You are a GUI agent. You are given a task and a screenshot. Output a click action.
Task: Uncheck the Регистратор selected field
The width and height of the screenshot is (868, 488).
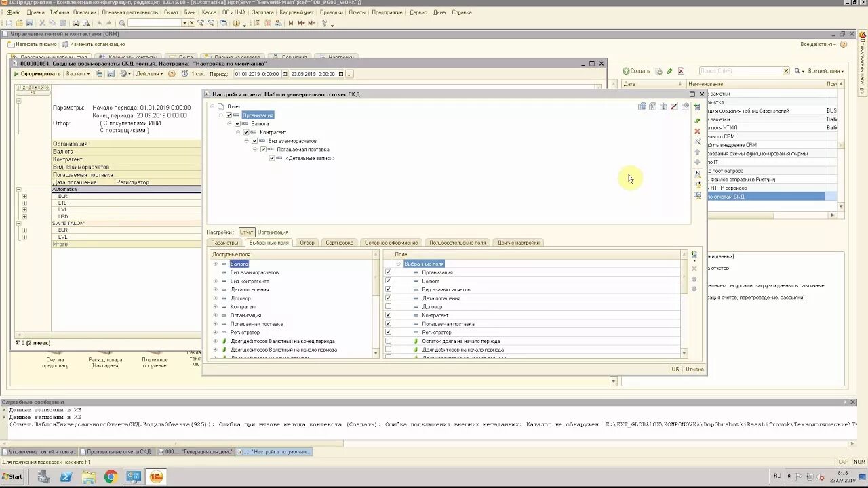point(388,332)
